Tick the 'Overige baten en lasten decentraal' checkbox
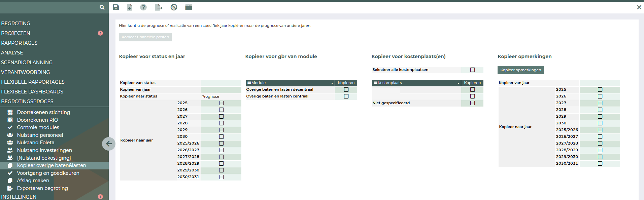This screenshot has height=200, width=644. 346,90
